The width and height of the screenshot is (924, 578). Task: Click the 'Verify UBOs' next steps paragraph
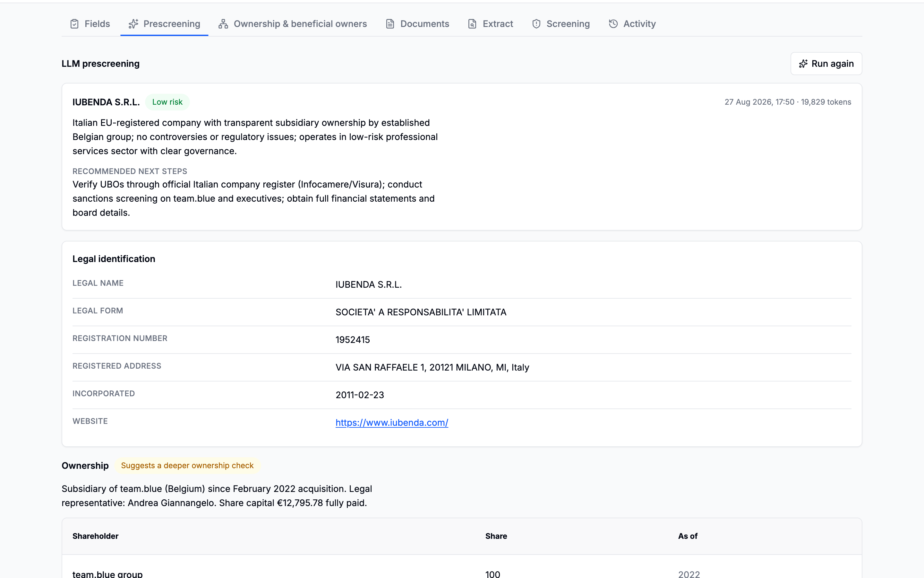(253, 198)
